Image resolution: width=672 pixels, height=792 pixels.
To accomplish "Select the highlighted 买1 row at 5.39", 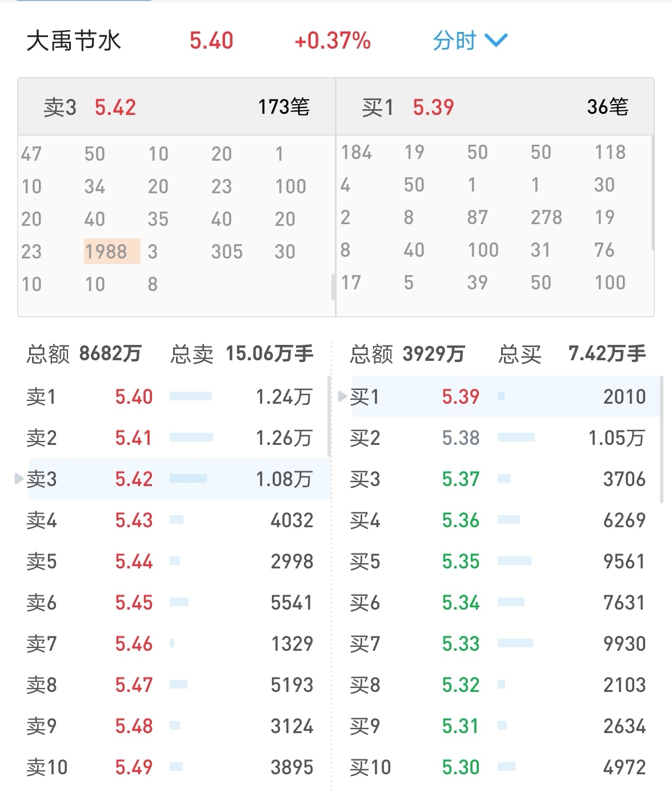I will coord(506,396).
